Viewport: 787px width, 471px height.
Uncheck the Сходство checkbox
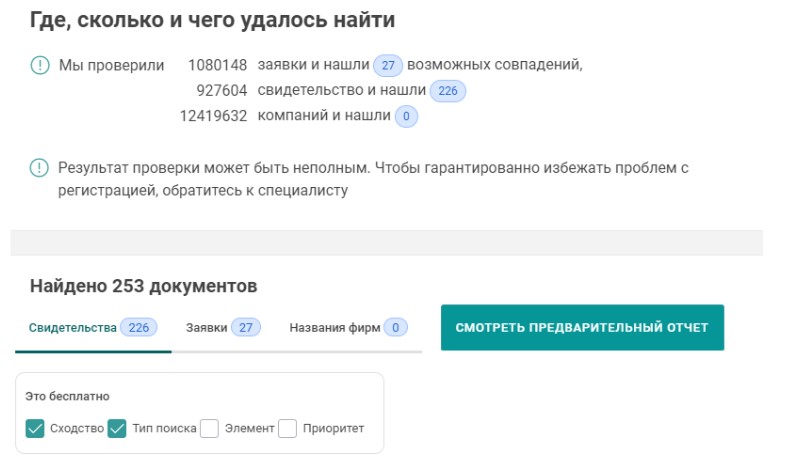tap(35, 429)
